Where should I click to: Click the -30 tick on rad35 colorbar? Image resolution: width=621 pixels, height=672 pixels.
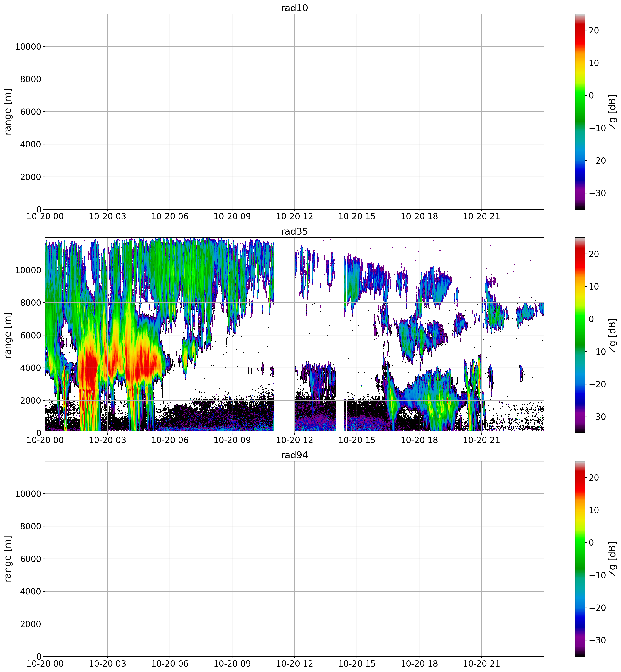pyautogui.click(x=597, y=417)
